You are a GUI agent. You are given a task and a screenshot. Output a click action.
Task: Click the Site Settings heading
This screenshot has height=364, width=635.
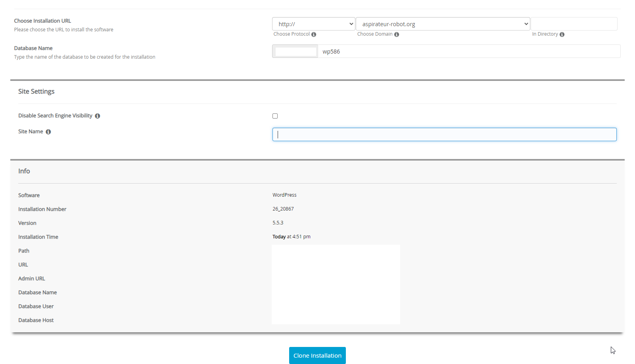[x=36, y=92]
